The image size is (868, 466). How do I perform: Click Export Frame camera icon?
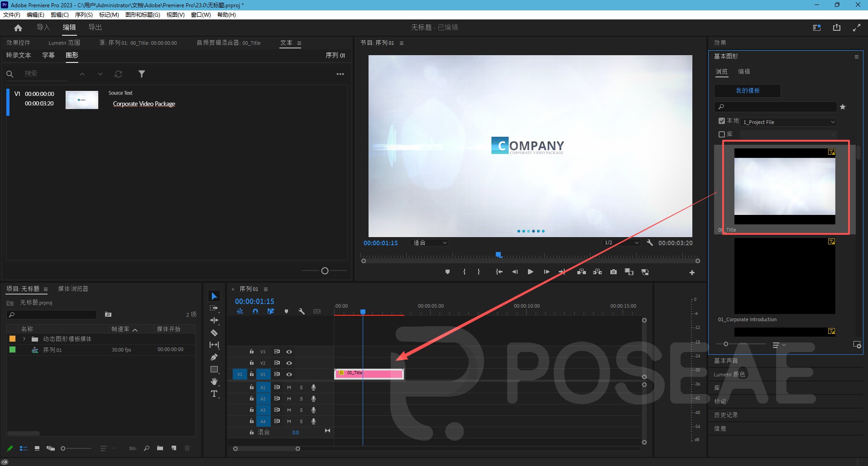click(x=614, y=272)
